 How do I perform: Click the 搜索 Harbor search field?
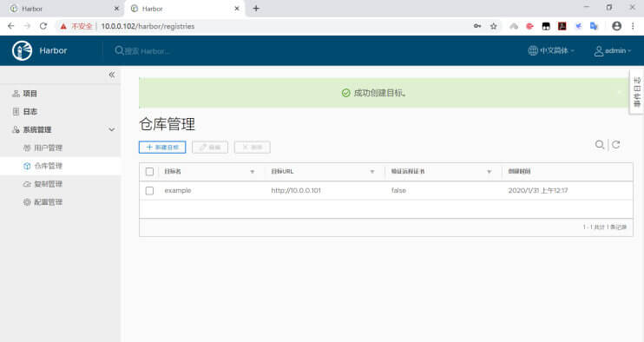coord(147,51)
